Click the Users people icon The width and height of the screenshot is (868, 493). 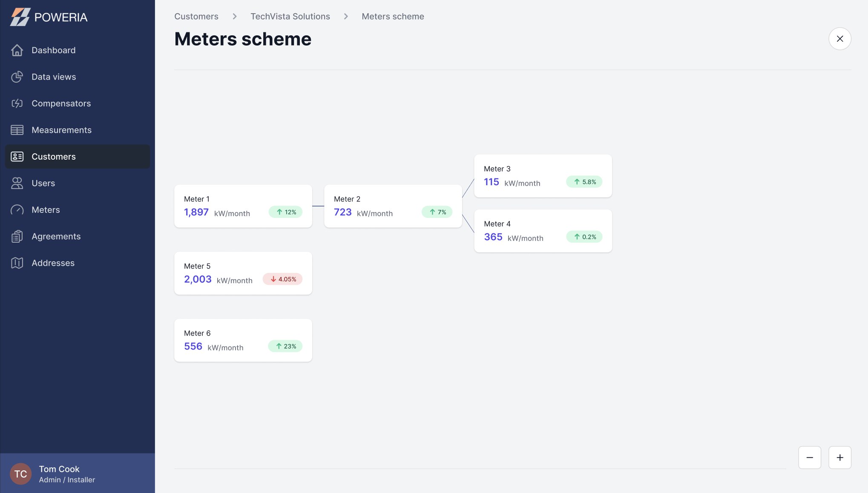[17, 183]
